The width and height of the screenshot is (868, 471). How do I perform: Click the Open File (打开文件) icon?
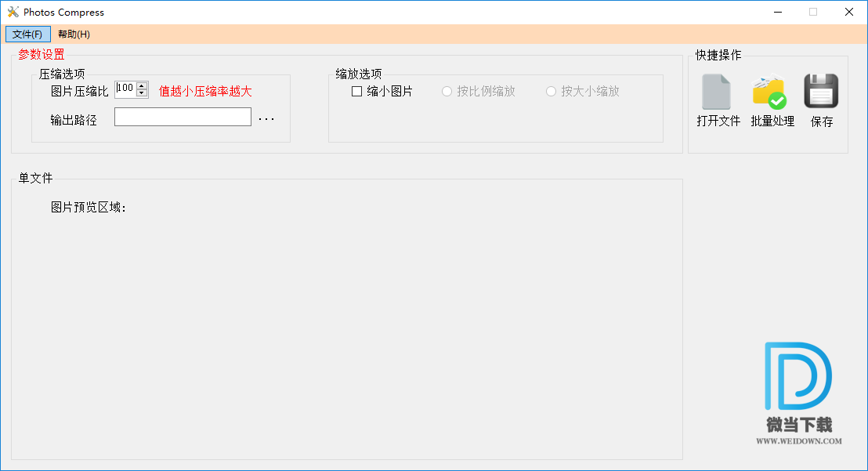(x=717, y=92)
